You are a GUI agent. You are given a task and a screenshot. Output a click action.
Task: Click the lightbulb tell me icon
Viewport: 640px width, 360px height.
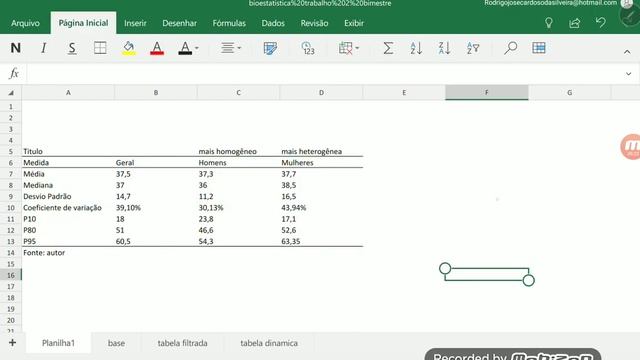(x=549, y=23)
